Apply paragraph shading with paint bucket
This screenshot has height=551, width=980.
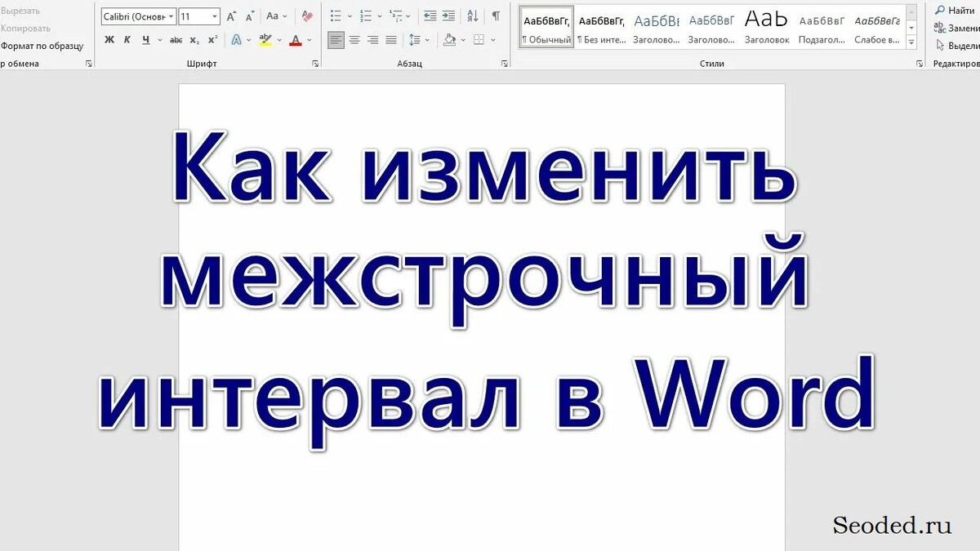tap(449, 40)
